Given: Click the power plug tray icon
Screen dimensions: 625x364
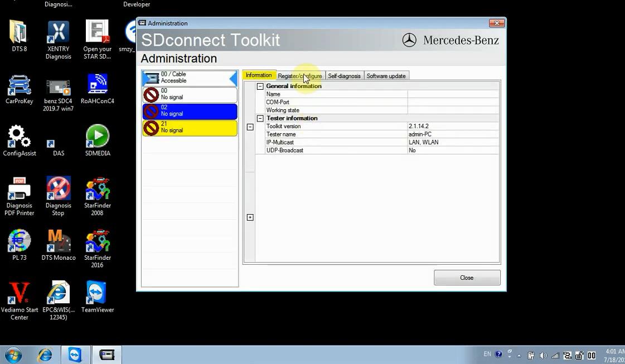Looking at the screenshot, I should click(531, 356).
